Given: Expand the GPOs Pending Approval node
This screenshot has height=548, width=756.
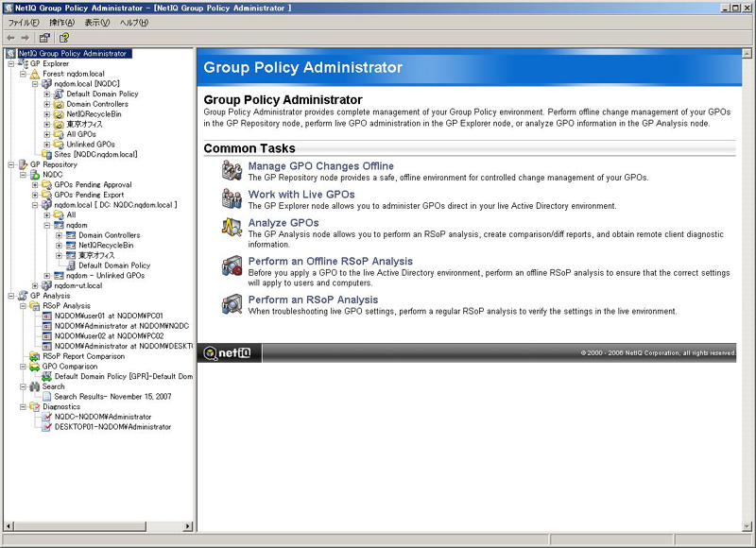Looking at the screenshot, I should pyautogui.click(x=35, y=185).
